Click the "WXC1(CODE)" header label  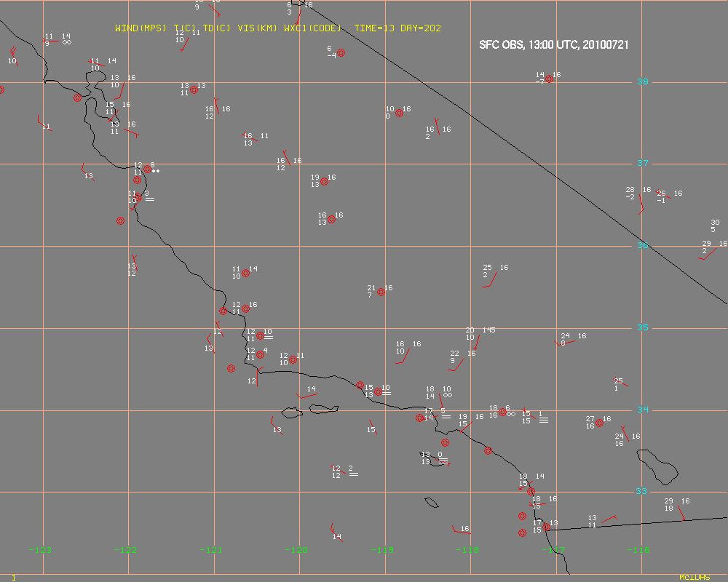coord(312,28)
